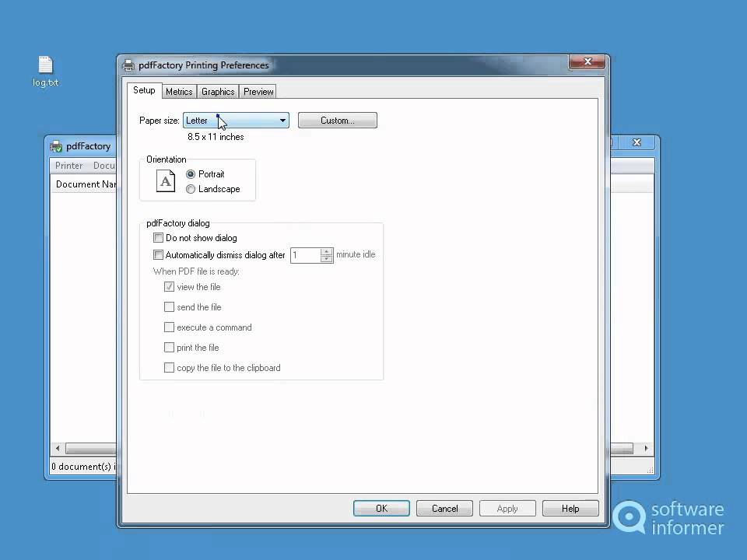The image size is (747, 560).
Task: Switch to the Metrics tab
Action: point(179,92)
